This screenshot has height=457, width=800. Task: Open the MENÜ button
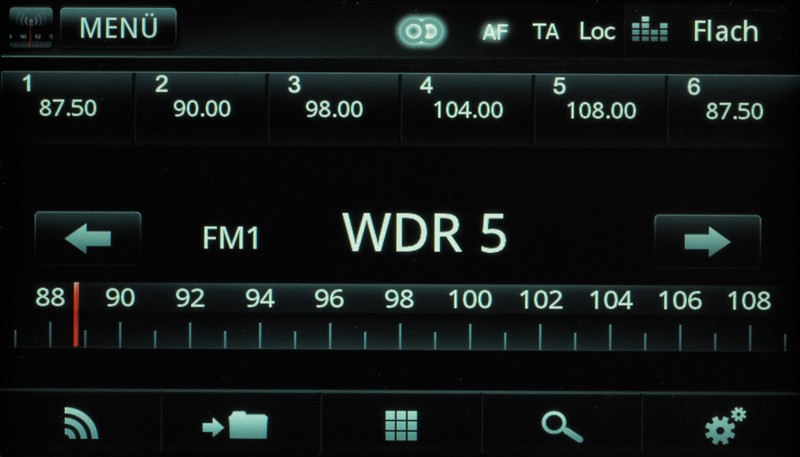click(x=118, y=28)
